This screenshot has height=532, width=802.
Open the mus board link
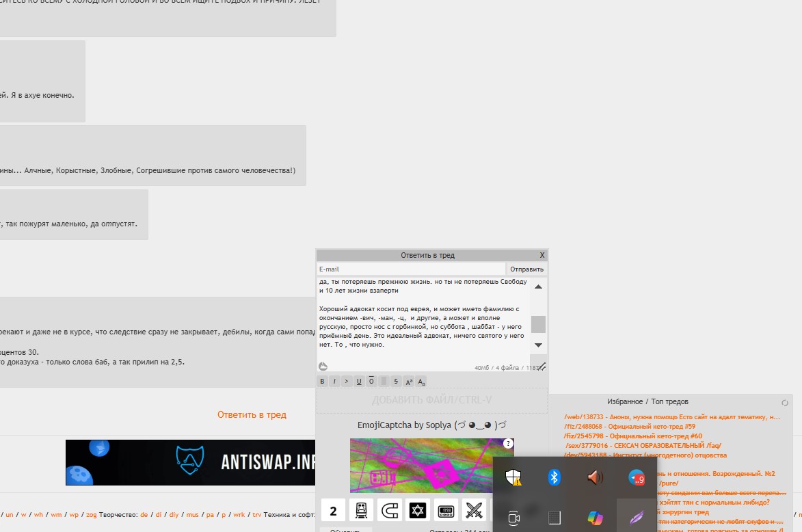pos(192,515)
